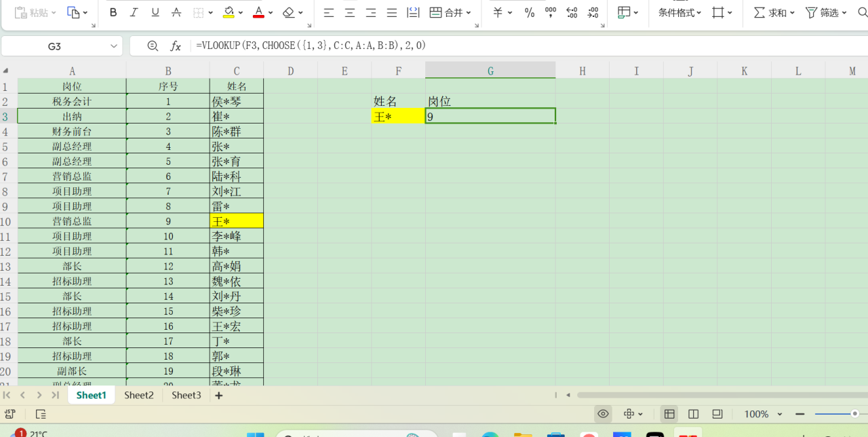
Task: Click the 粘贴 paste button
Action: click(31, 12)
